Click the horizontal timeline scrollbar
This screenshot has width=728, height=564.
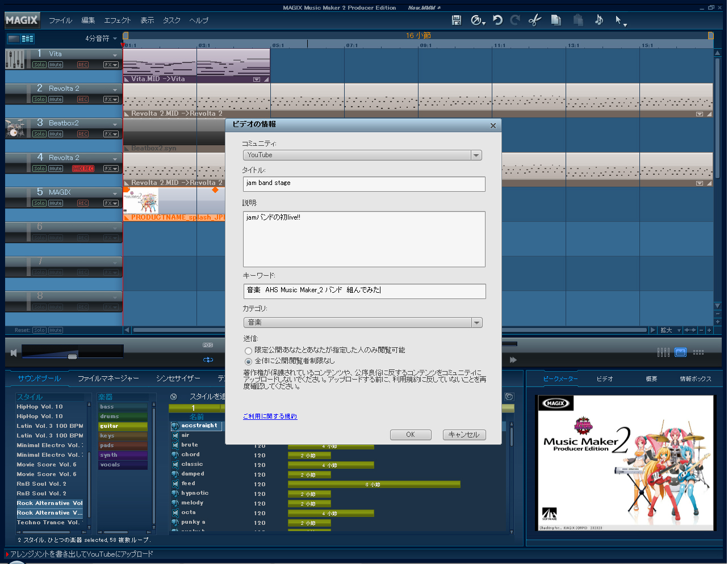390,330
